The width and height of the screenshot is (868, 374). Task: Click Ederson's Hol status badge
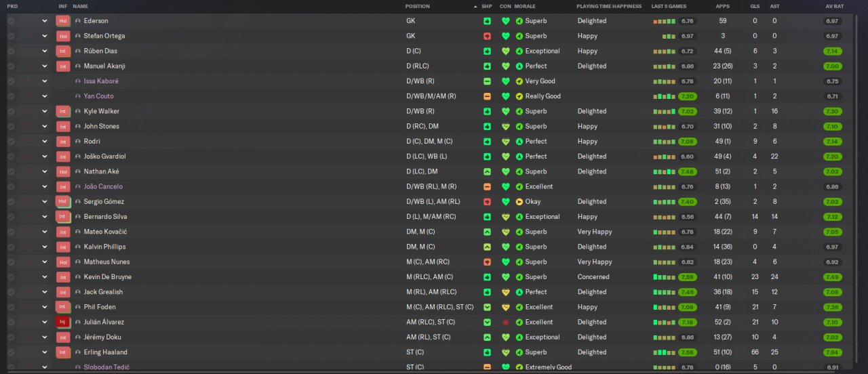coord(63,21)
